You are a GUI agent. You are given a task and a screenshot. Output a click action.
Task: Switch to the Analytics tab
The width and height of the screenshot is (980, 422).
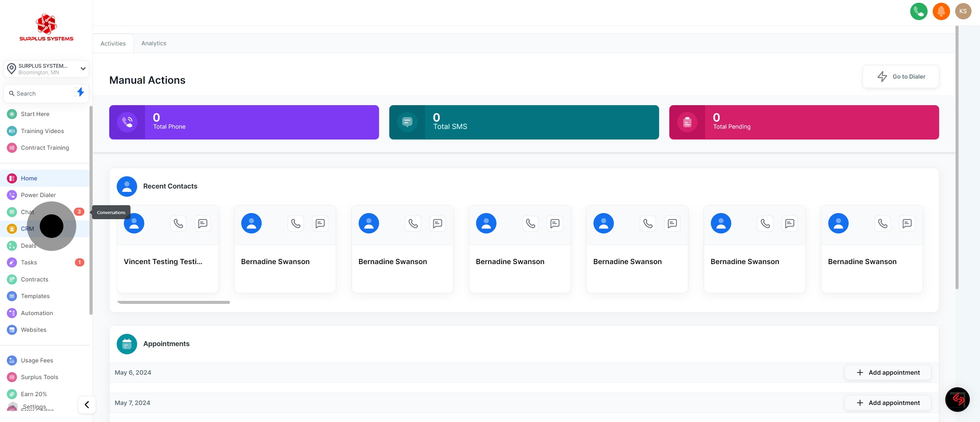(x=154, y=43)
